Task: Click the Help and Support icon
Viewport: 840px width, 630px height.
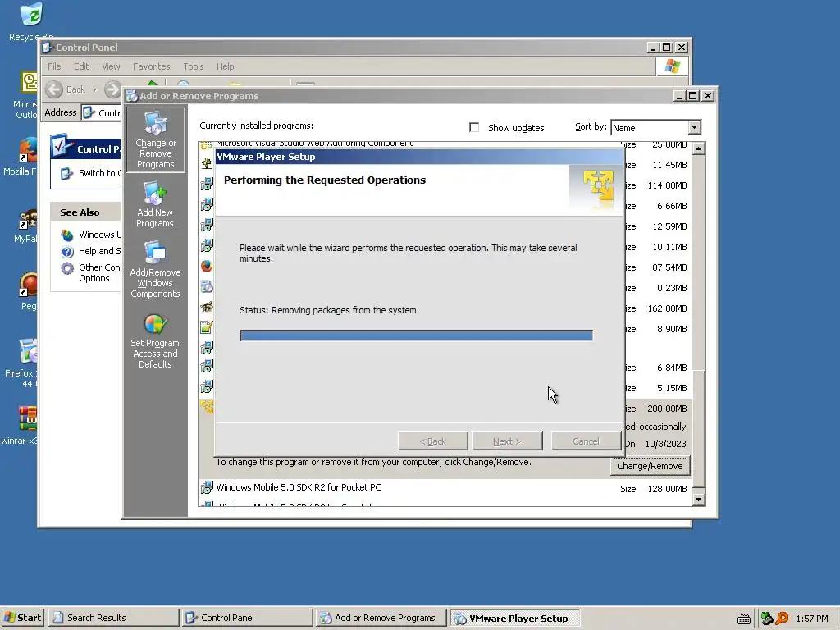Action: click(67, 251)
